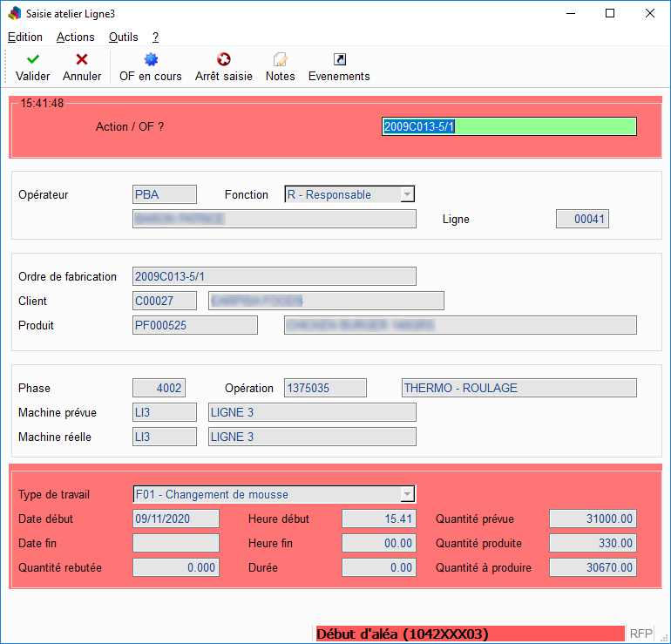Image resolution: width=671 pixels, height=644 pixels.
Task: Click the Action / OF input field
Action: pyautogui.click(x=509, y=126)
